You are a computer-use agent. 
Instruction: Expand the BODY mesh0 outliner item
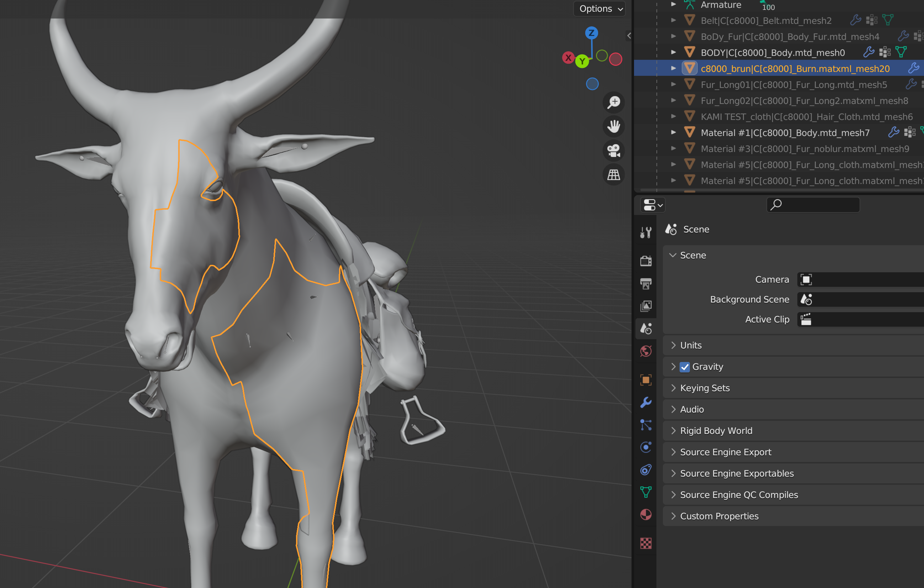[x=674, y=52]
